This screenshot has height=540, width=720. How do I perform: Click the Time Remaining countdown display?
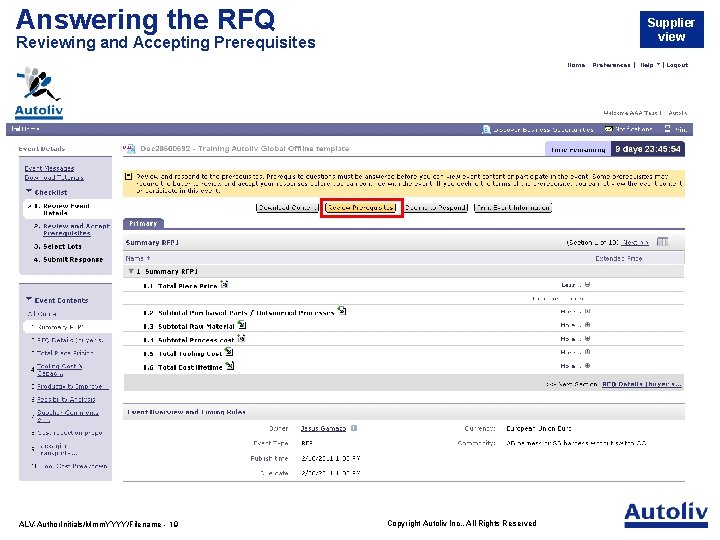[615, 149]
